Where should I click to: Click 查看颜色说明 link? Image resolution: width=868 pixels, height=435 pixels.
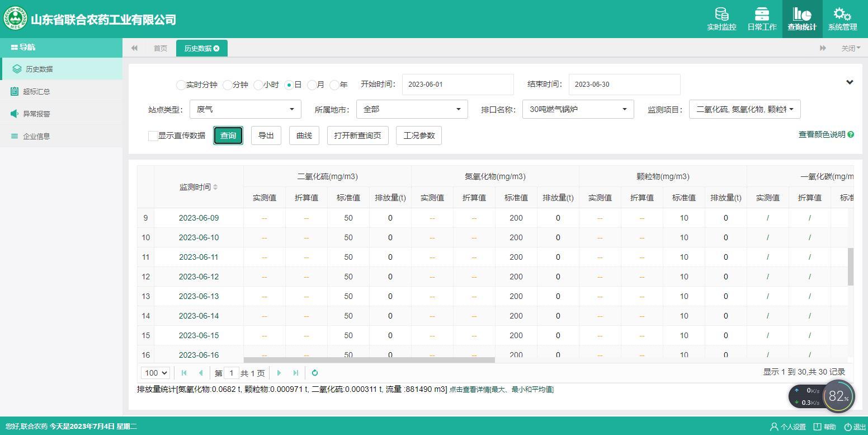click(x=822, y=134)
